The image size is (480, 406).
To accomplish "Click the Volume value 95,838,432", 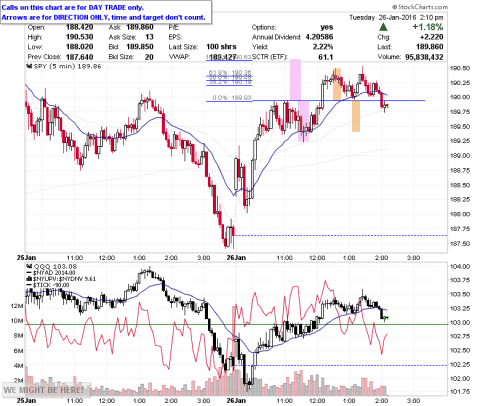I will (x=424, y=57).
